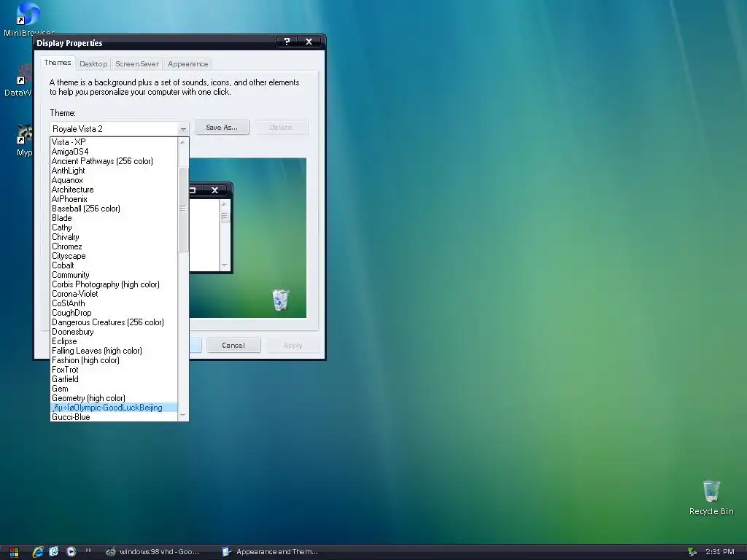Viewport: 747px width, 560px height.
Task: Select Geometry (high color) theme
Action: pyautogui.click(x=114, y=398)
